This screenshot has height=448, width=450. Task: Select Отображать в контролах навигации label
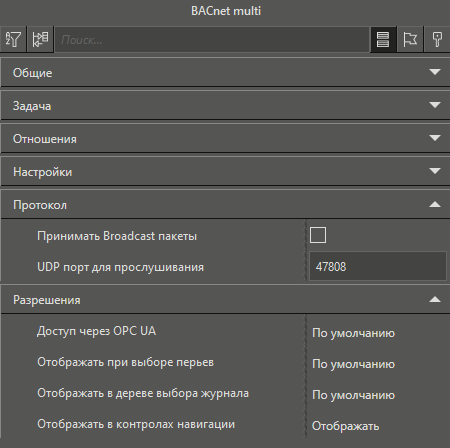pyautogui.click(x=136, y=424)
